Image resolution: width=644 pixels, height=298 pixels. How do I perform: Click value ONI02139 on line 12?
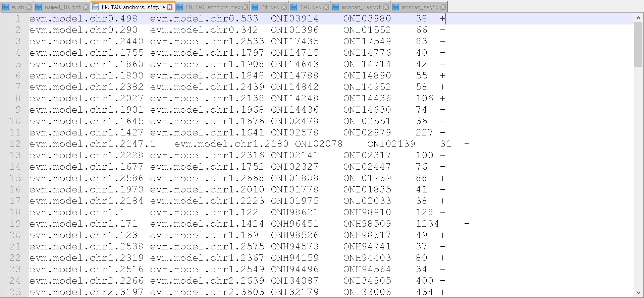[x=391, y=144]
